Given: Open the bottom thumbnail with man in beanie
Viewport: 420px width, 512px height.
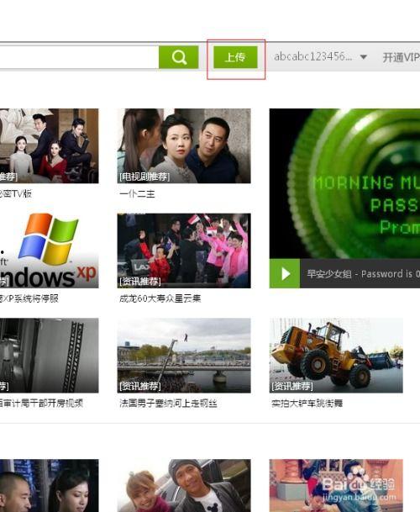Looking at the screenshot, I should pos(184,486).
